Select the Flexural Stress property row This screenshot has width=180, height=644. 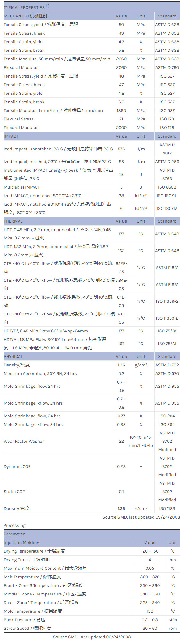(x=19, y=119)
